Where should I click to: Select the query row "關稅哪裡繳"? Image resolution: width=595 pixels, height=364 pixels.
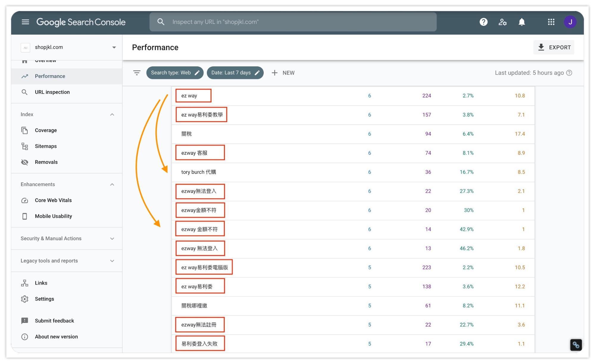pyautogui.click(x=353, y=306)
